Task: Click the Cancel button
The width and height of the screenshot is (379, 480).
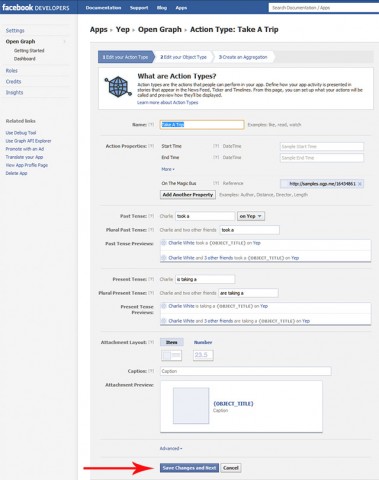Action: click(231, 468)
